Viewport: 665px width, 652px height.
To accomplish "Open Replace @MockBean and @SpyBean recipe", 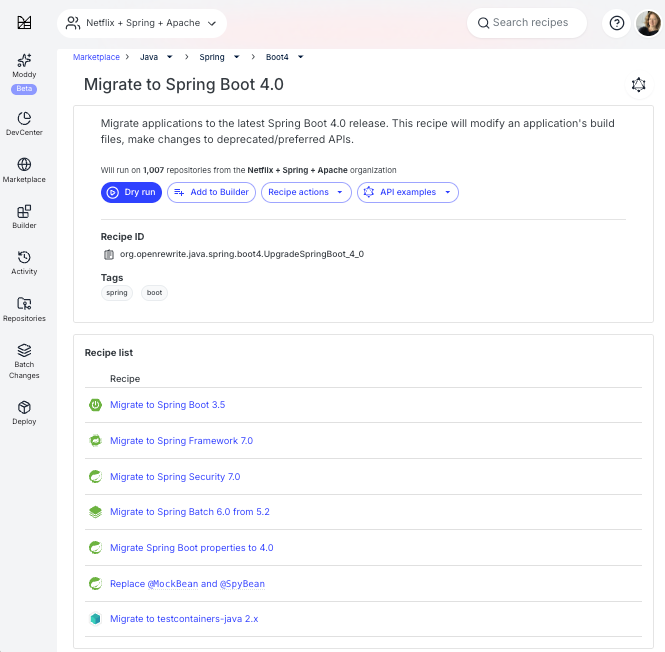I will (187, 584).
